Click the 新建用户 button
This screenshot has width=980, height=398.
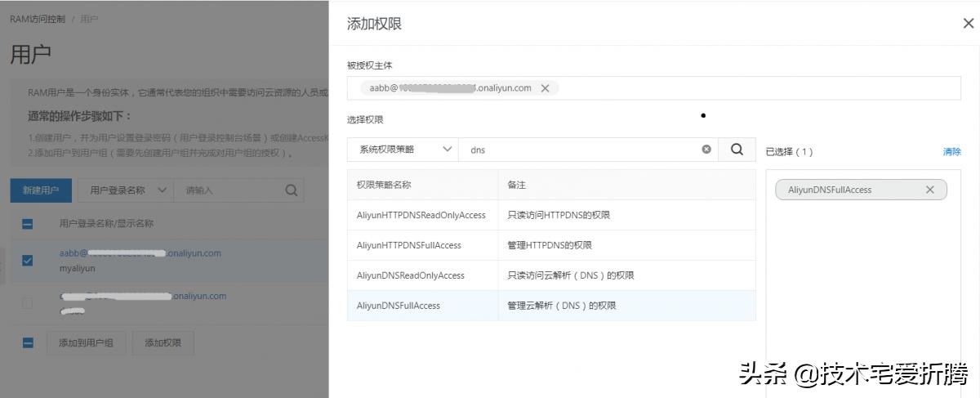tap(41, 190)
